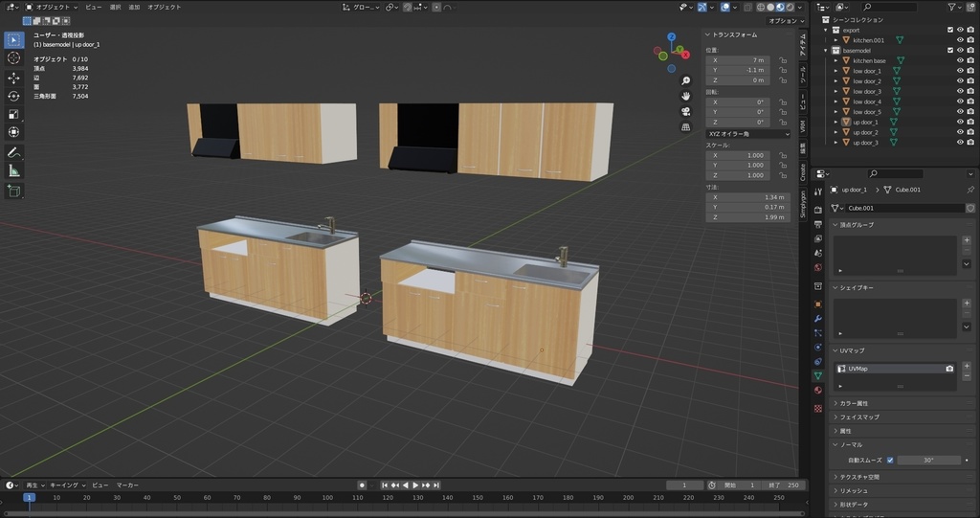Image resolution: width=980 pixels, height=518 pixels.
Task: Expand the kitchen base tree item
Action: click(x=835, y=60)
